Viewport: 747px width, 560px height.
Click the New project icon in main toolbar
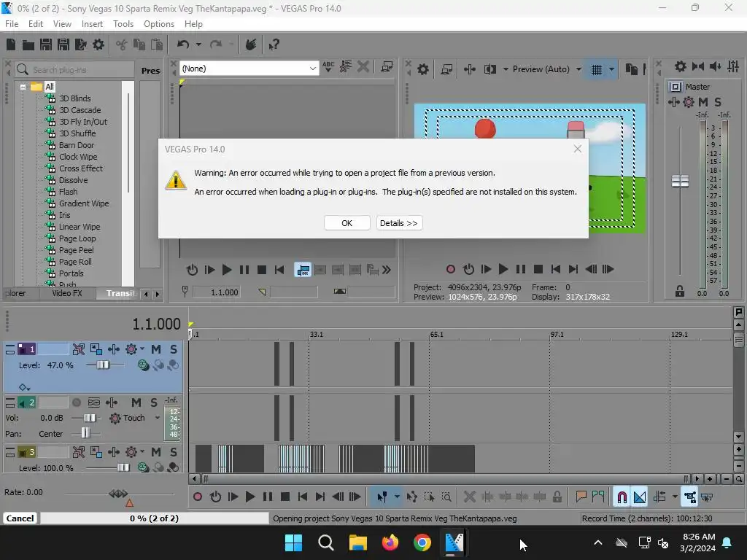pos(11,44)
